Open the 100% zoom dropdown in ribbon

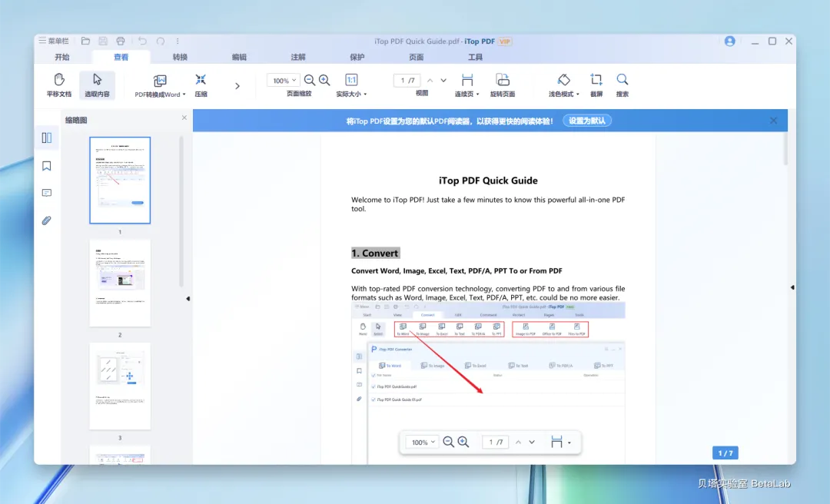(283, 81)
